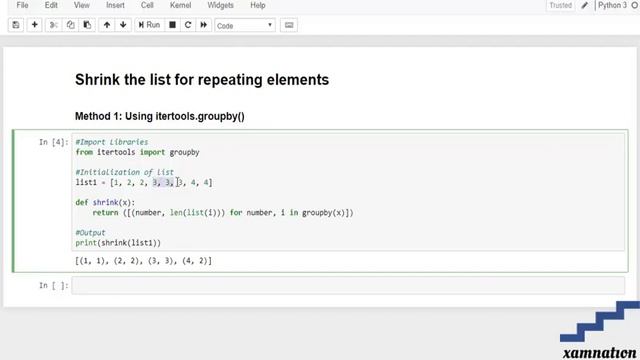Click the empty code cell input

coord(348,285)
